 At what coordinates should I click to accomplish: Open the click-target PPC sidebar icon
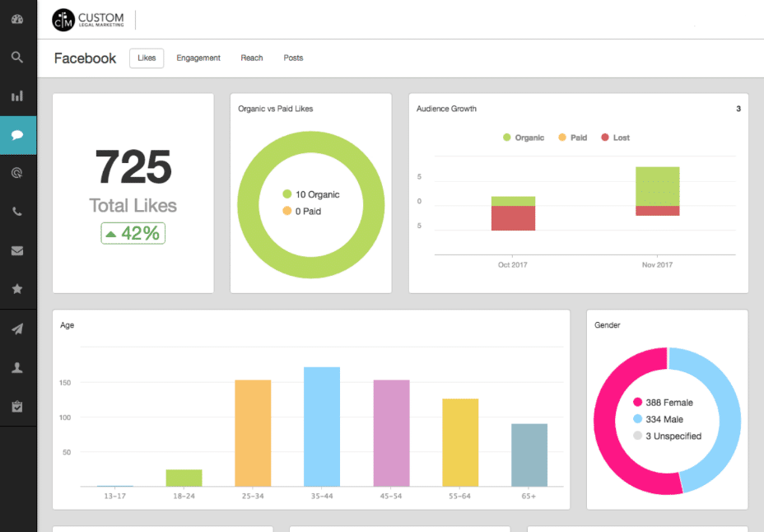[x=17, y=173]
